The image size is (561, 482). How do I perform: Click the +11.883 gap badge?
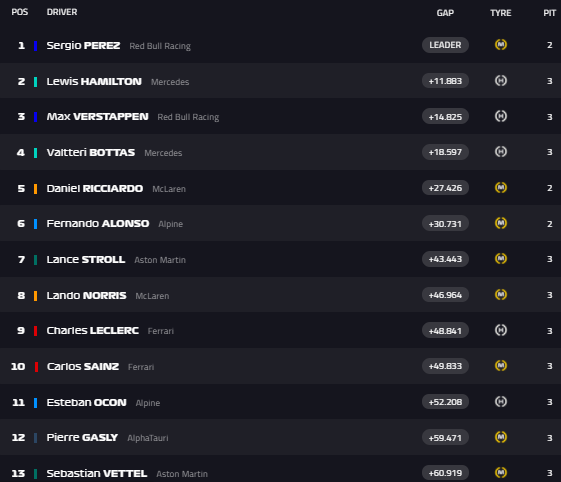click(445, 81)
